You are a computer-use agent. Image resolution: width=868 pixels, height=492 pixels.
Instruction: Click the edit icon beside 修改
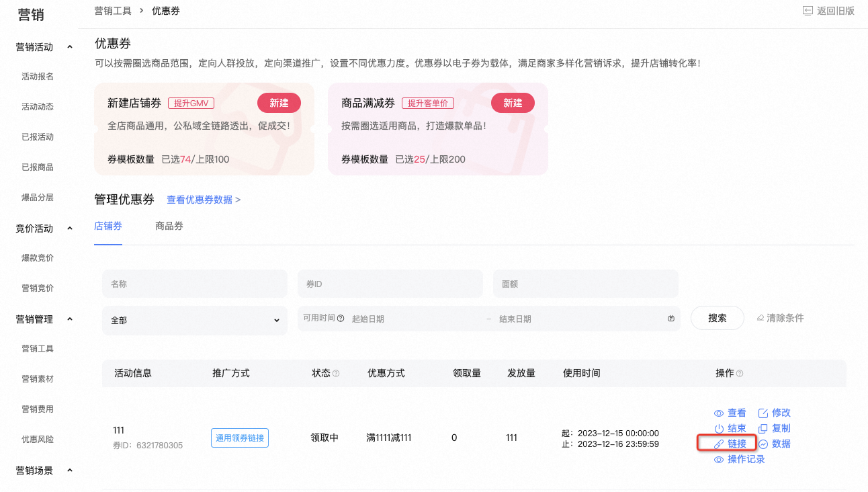(763, 413)
